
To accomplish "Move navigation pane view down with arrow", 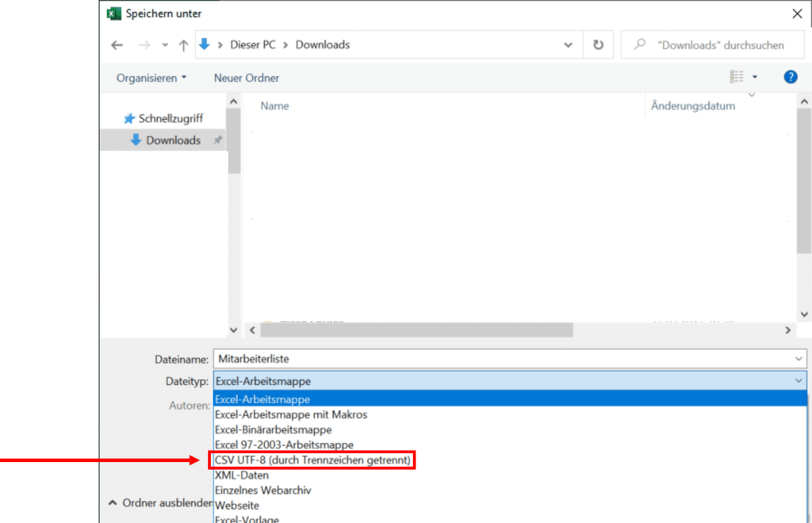I will click(234, 329).
